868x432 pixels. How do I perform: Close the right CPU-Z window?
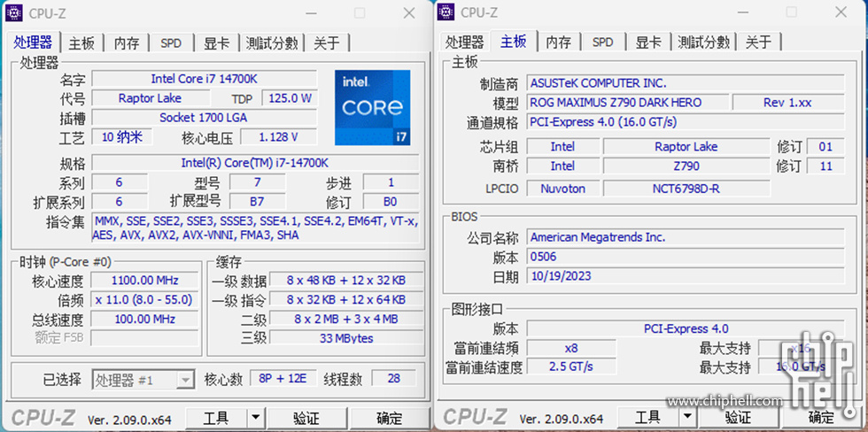pyautogui.click(x=841, y=12)
